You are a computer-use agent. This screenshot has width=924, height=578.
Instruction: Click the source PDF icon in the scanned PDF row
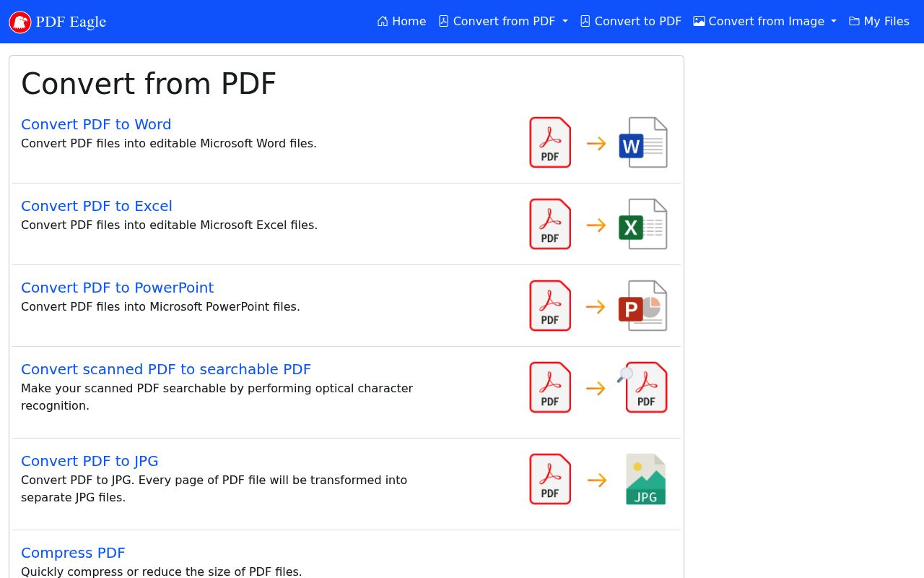tap(550, 387)
